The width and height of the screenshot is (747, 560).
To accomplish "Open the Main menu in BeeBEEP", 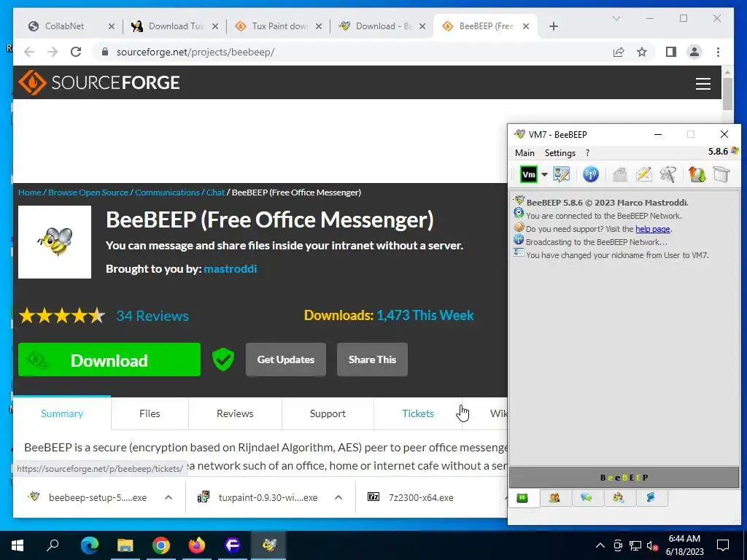I will [525, 153].
